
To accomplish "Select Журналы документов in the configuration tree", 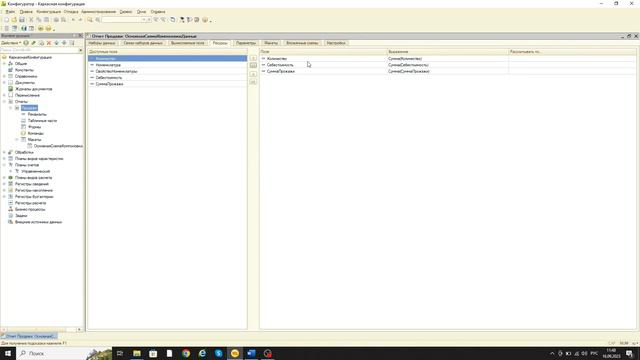I will tap(33, 89).
